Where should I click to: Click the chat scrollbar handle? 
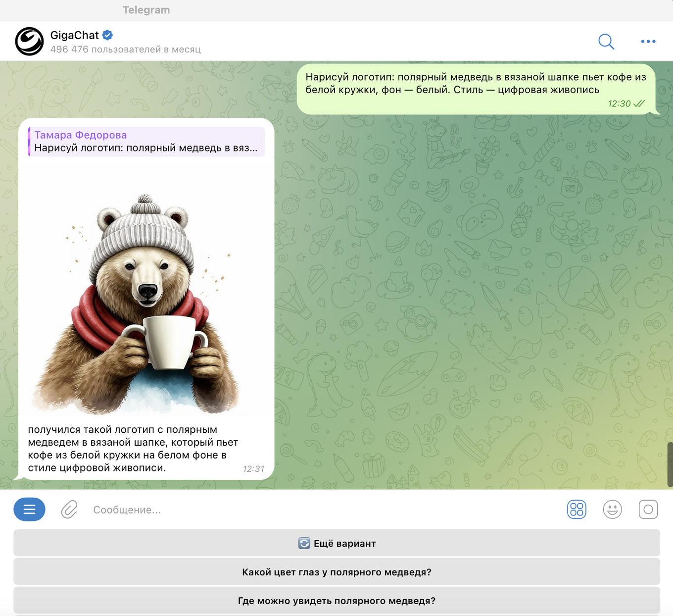(670, 464)
